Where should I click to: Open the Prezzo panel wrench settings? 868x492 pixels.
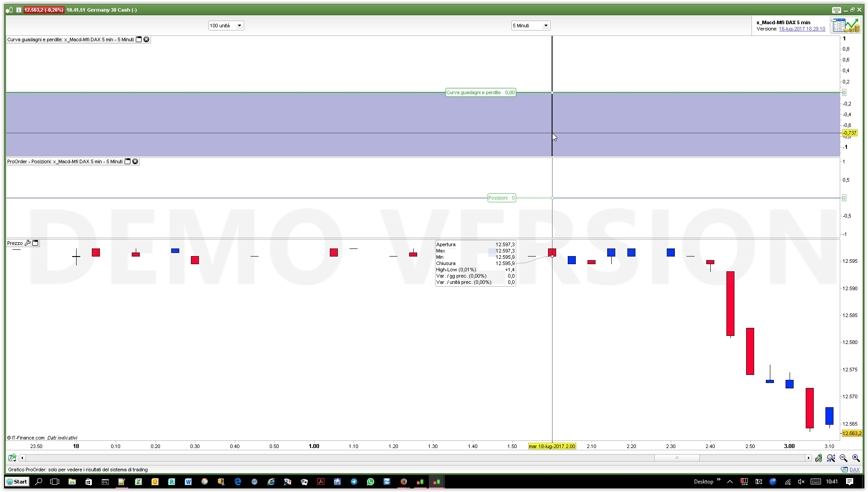coord(28,243)
